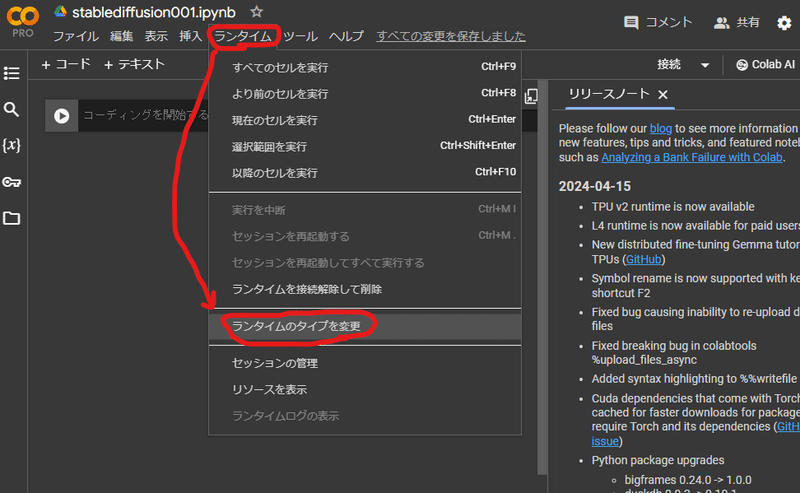The width and height of the screenshot is (800, 493).
Task: Run the code cell play button
Action: pos(62,116)
